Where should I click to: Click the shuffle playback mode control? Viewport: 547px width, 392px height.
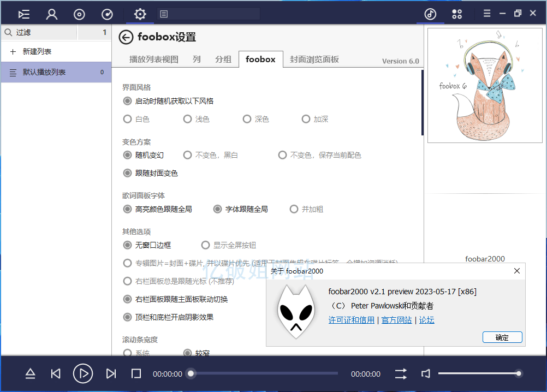click(400, 373)
